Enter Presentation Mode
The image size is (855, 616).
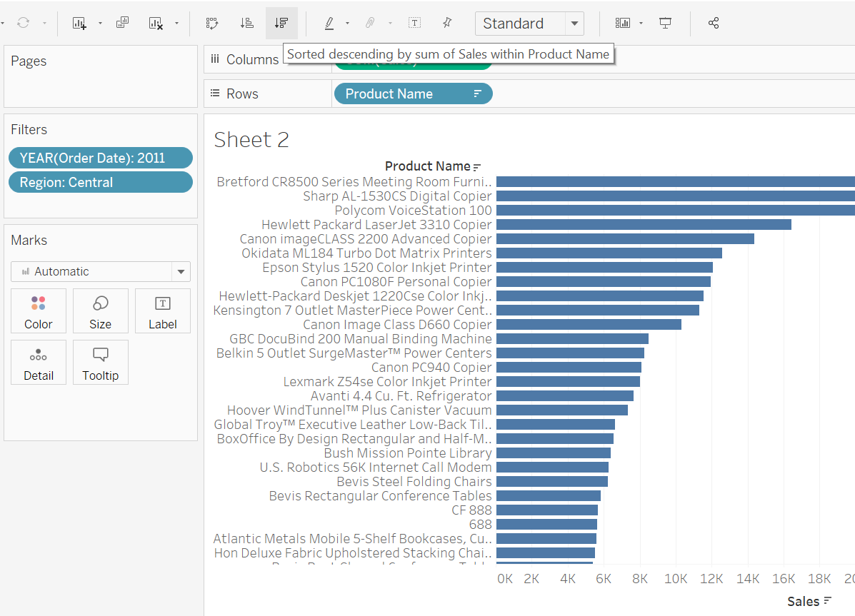coord(665,23)
